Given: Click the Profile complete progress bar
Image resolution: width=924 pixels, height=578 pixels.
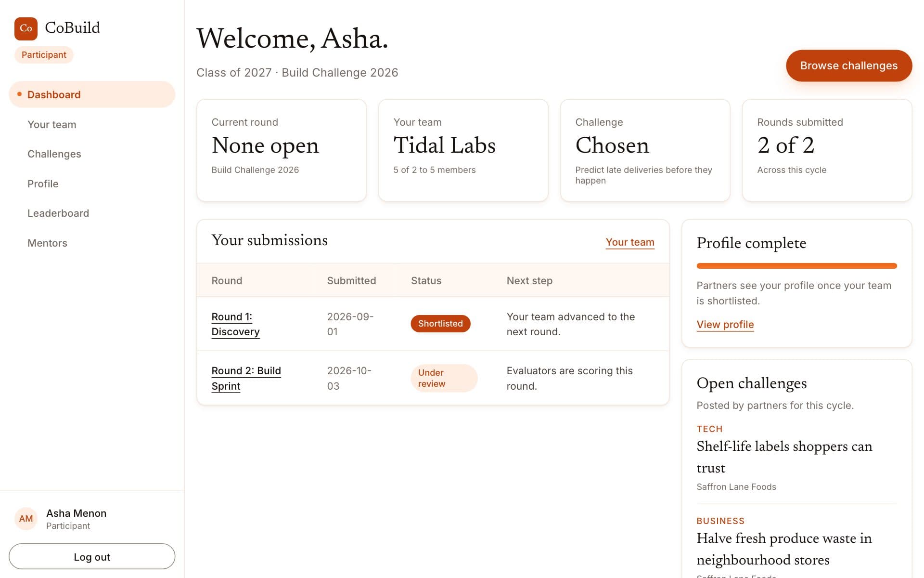Looking at the screenshot, I should [x=796, y=266].
